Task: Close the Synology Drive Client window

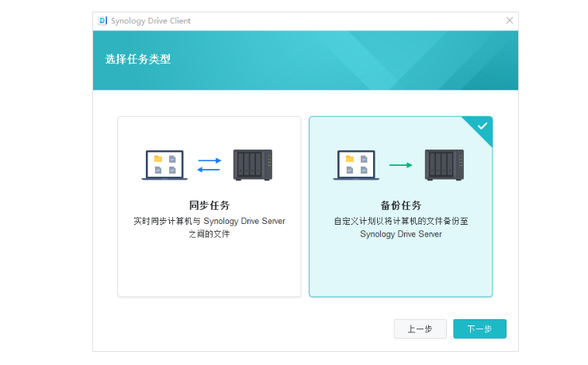Action: point(510,21)
